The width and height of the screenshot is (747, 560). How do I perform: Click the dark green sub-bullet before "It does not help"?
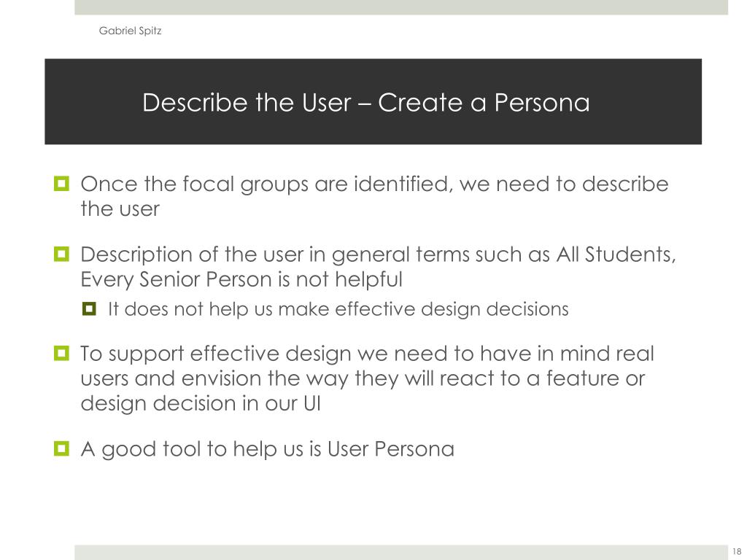pos(89,308)
